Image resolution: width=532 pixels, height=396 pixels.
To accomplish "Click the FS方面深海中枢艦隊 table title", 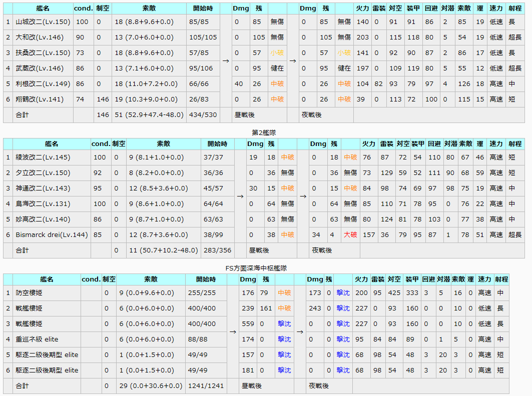I will coord(256,268).
